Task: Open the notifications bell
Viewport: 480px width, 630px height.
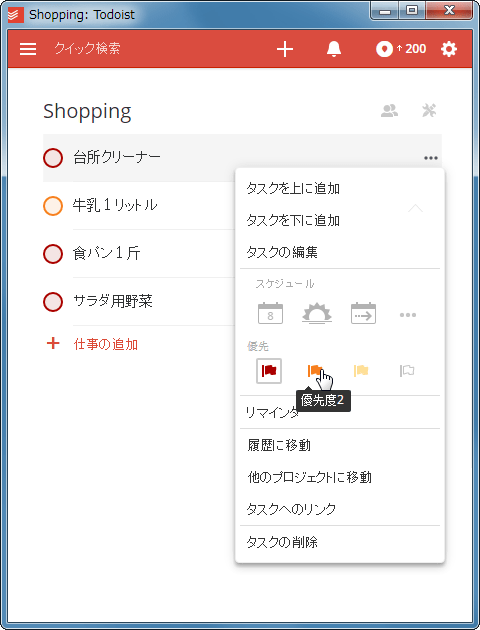Action: [x=334, y=49]
